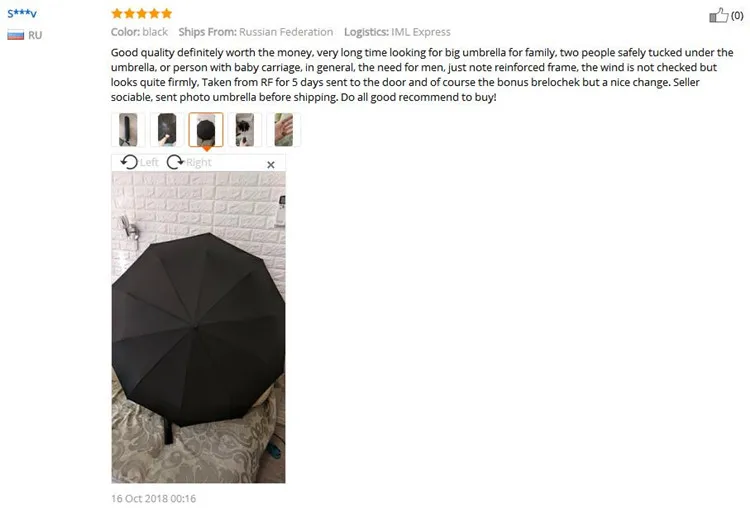Select the folded umbrella thumbnail
This screenshot has width=750, height=508.
click(128, 130)
